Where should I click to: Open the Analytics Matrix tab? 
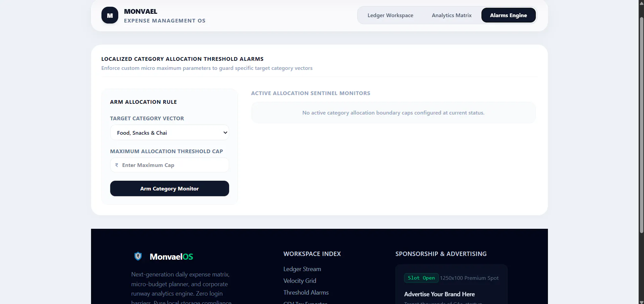pos(452,15)
